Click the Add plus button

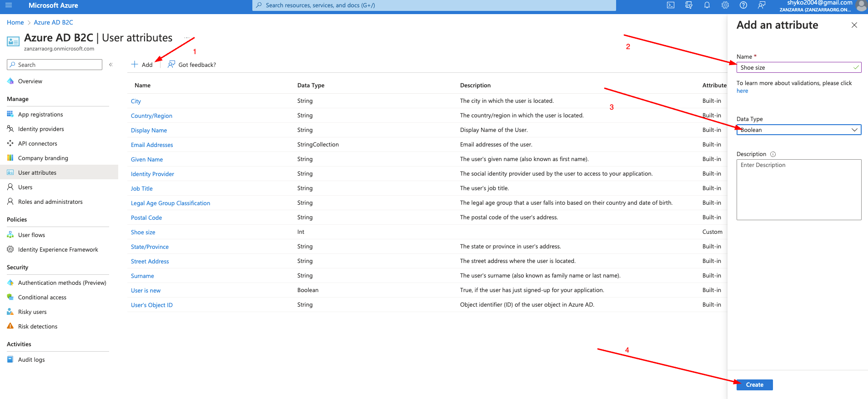(x=142, y=65)
